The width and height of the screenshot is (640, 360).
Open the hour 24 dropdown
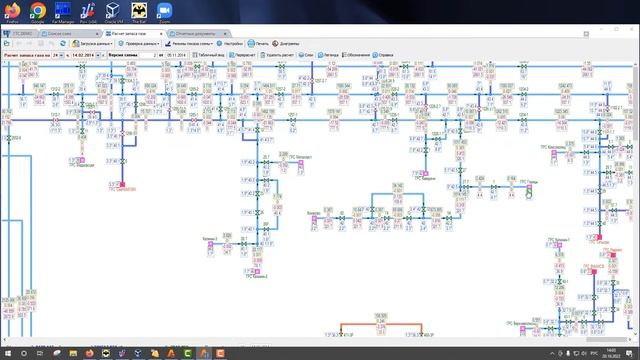(61, 55)
